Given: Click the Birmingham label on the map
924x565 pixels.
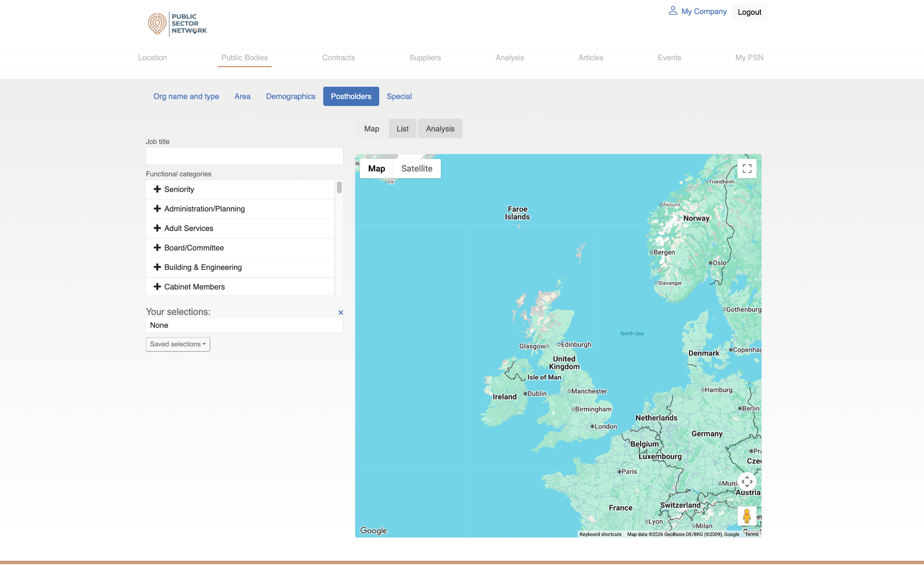Looking at the screenshot, I should (x=593, y=409).
